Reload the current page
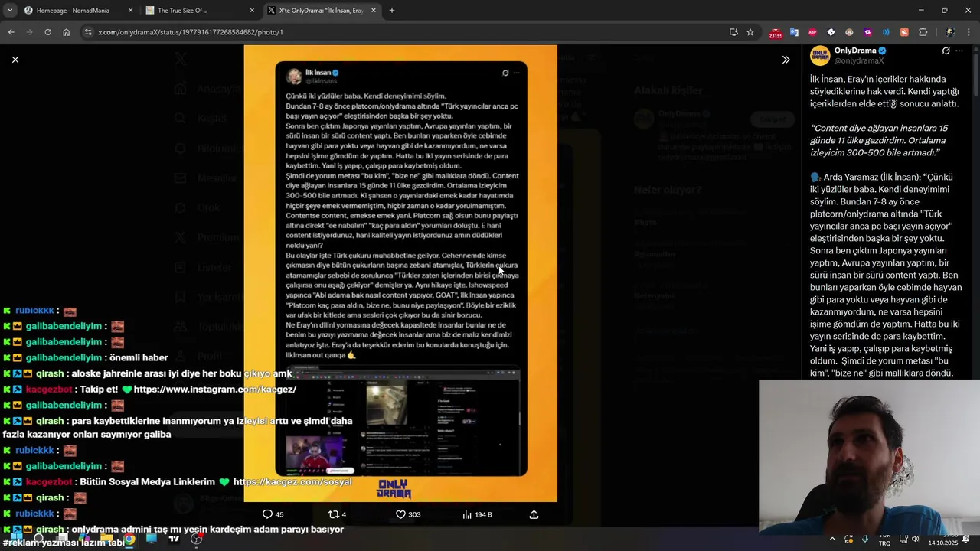Screen dimensions: 980x551 coord(47,32)
